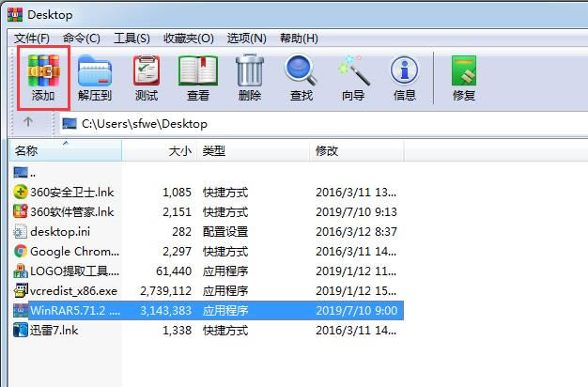
Task: Click the 解压到 (Extract to) icon
Action: coord(95,70)
